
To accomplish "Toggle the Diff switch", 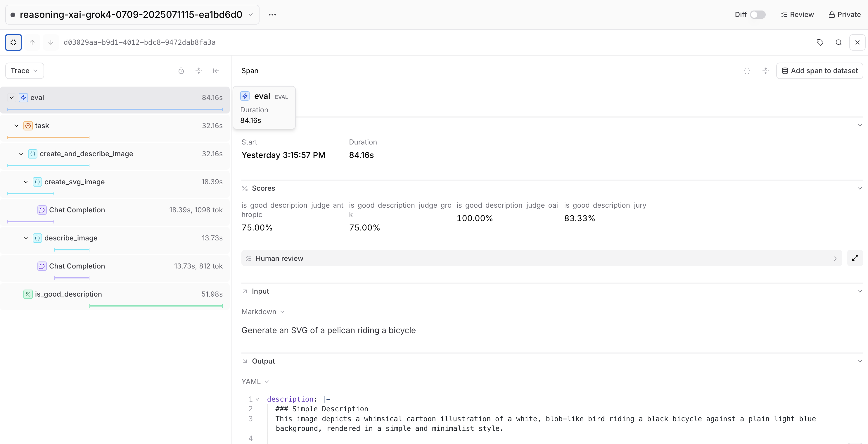I will [x=758, y=15].
